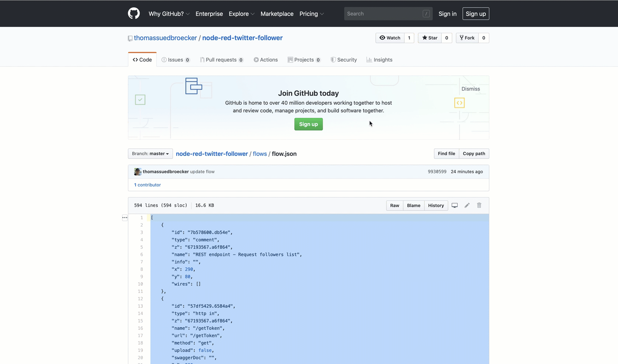Open the file History

(436, 206)
